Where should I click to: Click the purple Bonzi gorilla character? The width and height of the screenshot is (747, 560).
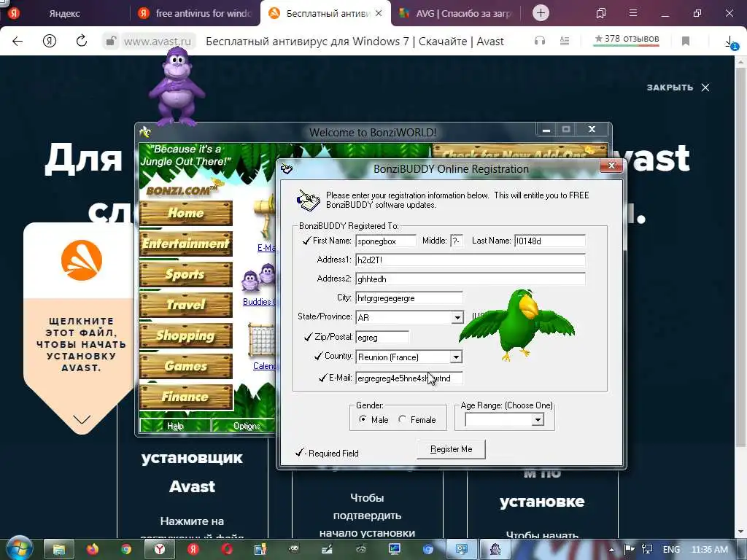[177, 87]
